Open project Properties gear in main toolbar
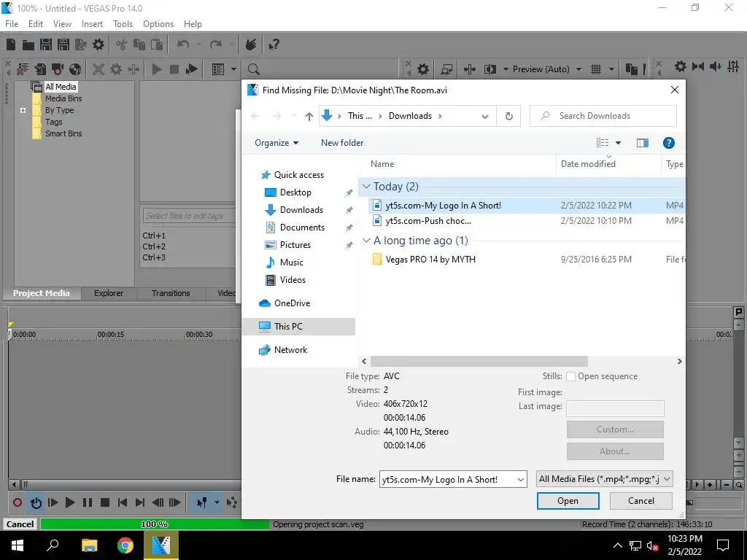 point(98,44)
